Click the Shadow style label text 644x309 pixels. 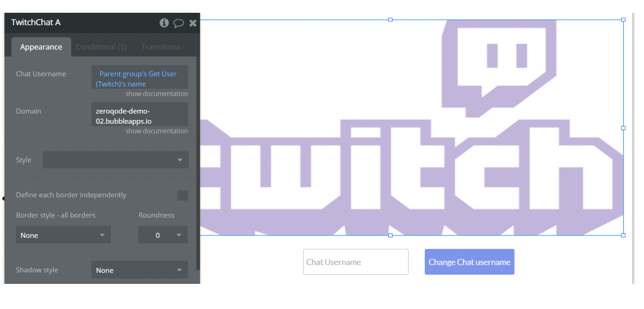point(37,270)
